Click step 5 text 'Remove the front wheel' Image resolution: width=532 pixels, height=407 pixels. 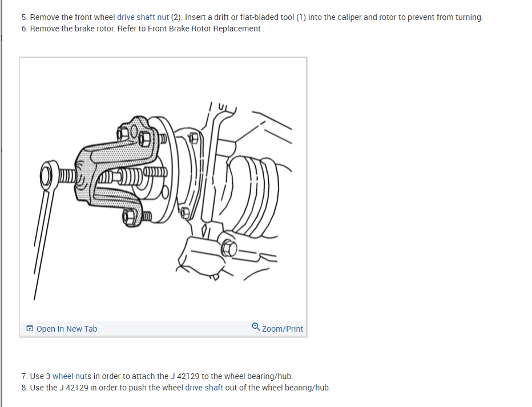(72, 17)
